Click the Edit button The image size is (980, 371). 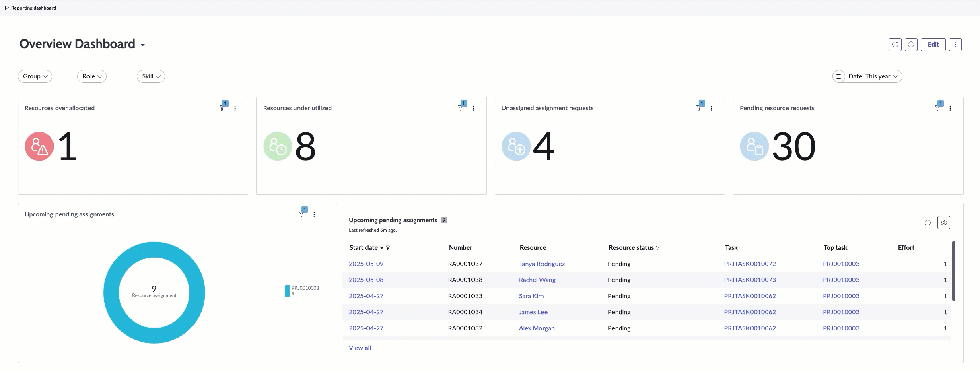click(933, 45)
